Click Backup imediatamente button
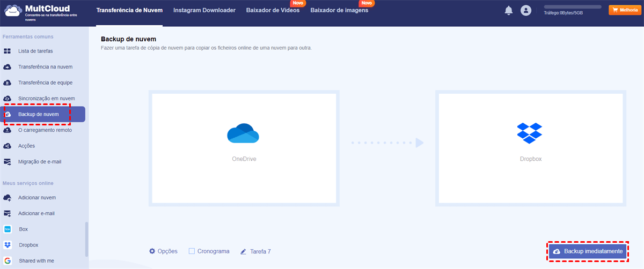The height and width of the screenshot is (269, 644). pos(588,251)
